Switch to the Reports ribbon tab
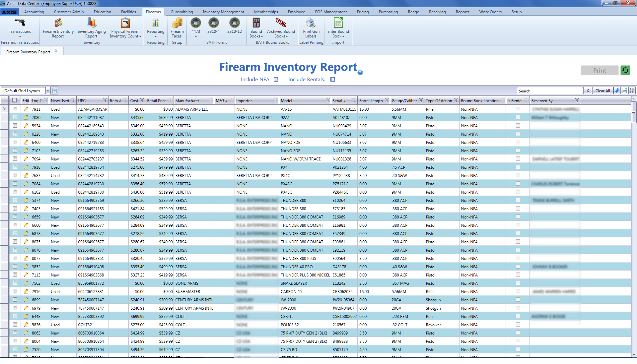 point(462,12)
